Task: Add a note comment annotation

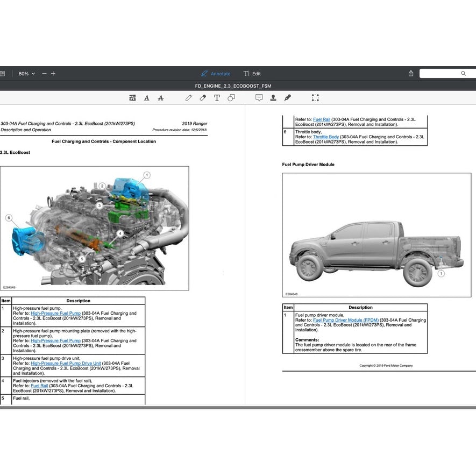Action: [x=259, y=98]
